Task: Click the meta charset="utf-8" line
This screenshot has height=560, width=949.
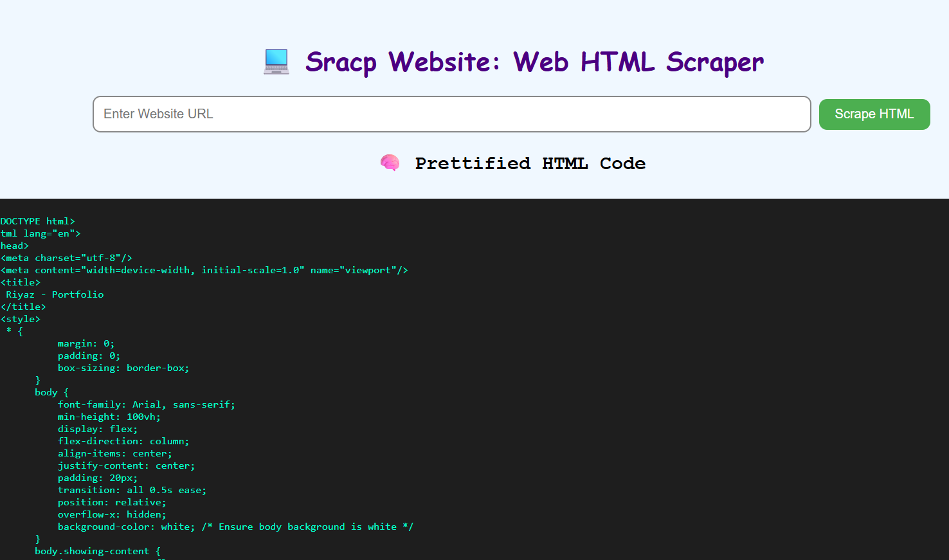Action: tap(66, 258)
